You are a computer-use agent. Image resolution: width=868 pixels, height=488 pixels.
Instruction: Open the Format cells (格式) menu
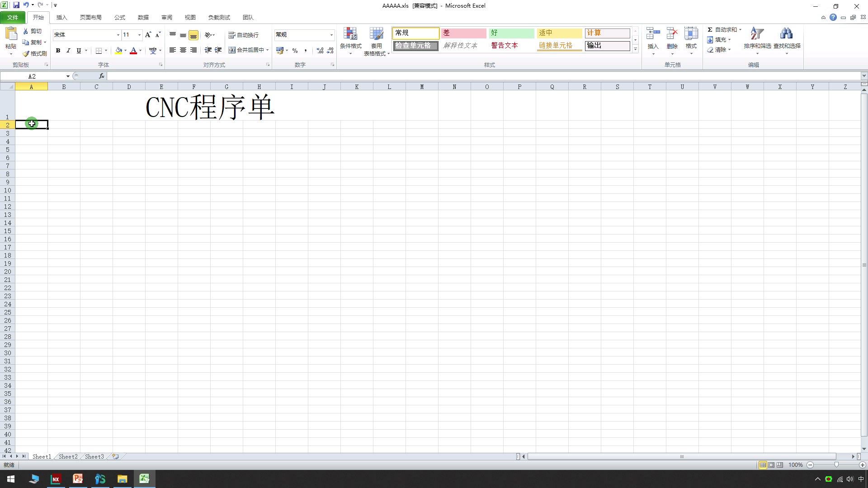click(691, 41)
